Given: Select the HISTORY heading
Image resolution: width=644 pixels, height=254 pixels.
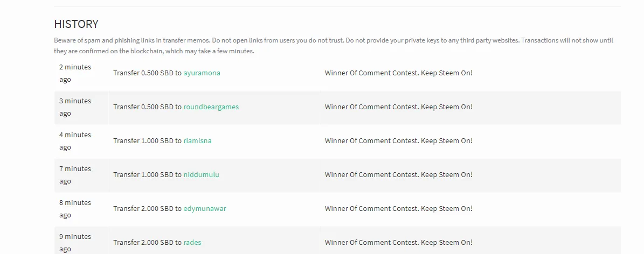Looking at the screenshot, I should [76, 24].
